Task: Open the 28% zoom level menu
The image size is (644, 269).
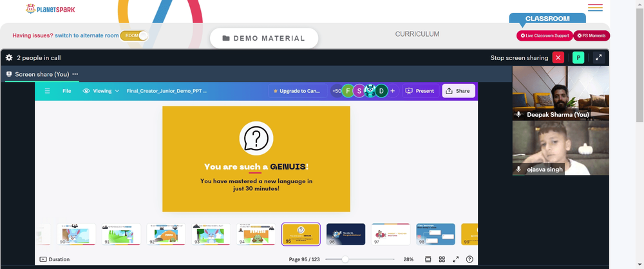Action: click(408, 259)
